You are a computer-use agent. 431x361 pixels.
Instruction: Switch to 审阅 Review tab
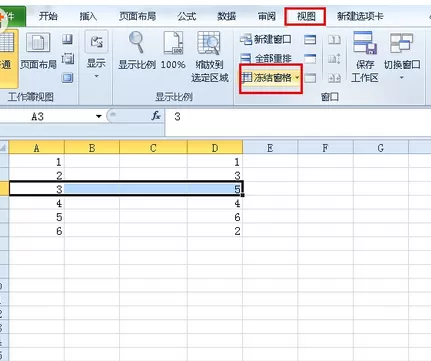coord(267,16)
